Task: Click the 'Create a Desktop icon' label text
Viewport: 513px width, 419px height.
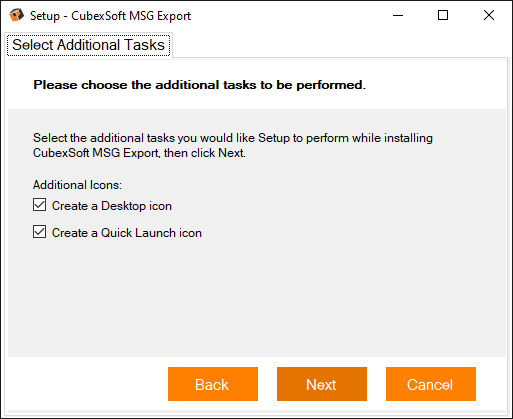Action: pyautogui.click(x=112, y=206)
